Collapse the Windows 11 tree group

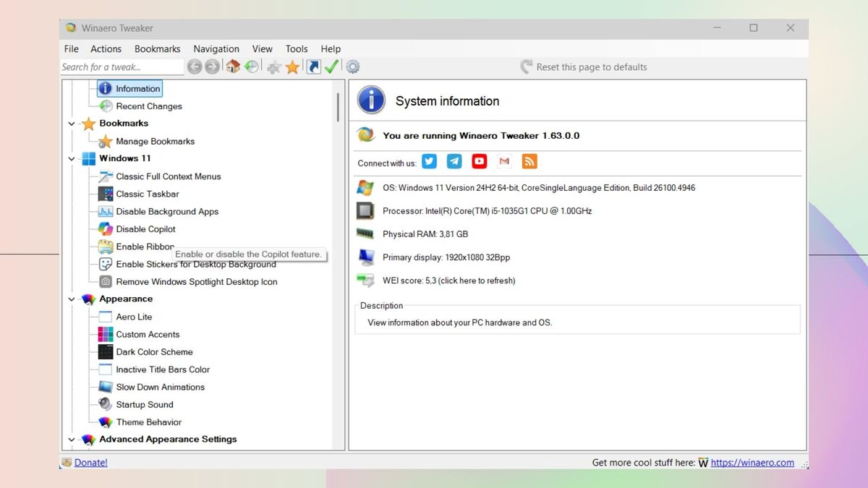(72, 158)
